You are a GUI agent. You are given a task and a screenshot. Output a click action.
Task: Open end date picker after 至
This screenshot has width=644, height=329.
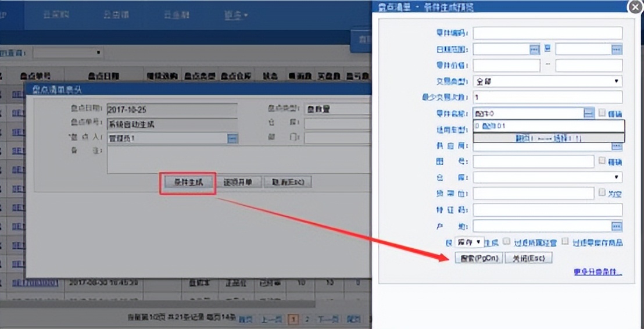617,49
